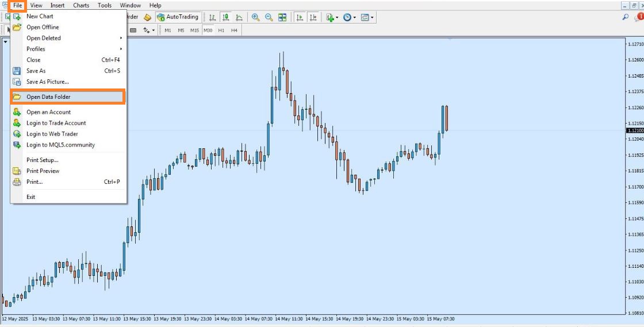Switch to bar chart icon
Screen dimensions: 644x327
[x=213, y=17]
